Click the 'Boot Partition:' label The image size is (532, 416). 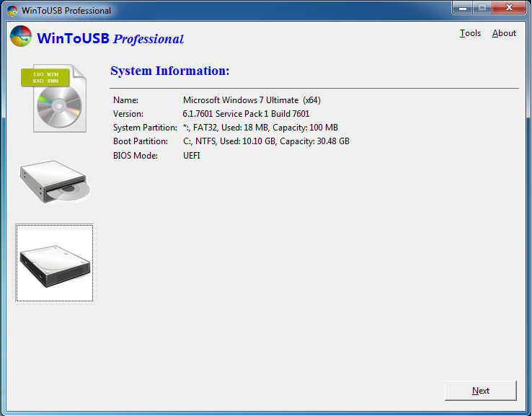[x=141, y=141]
